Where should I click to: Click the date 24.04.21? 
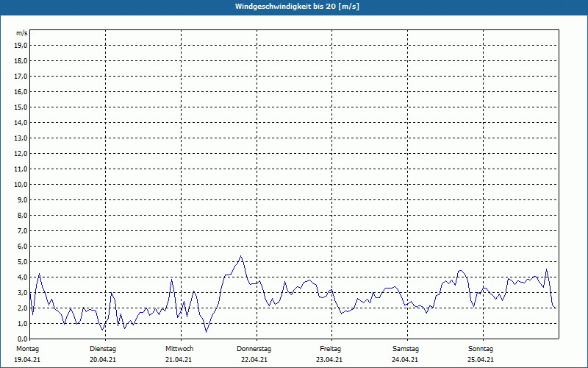pos(405,360)
